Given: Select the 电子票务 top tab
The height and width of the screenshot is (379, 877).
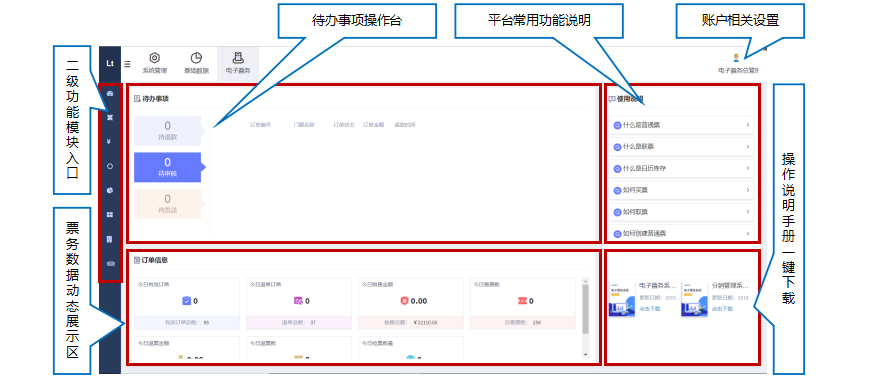Looking at the screenshot, I should [x=238, y=63].
